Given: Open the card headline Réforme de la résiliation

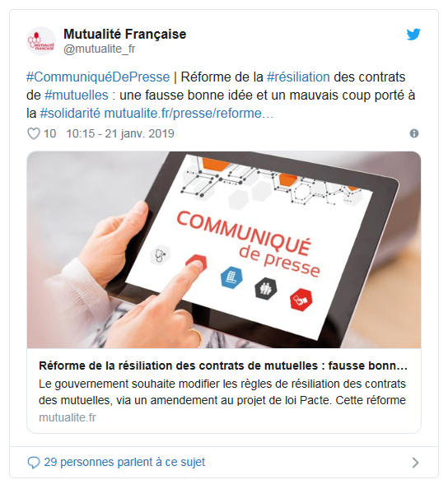Looking at the screenshot, I should coord(223,366).
